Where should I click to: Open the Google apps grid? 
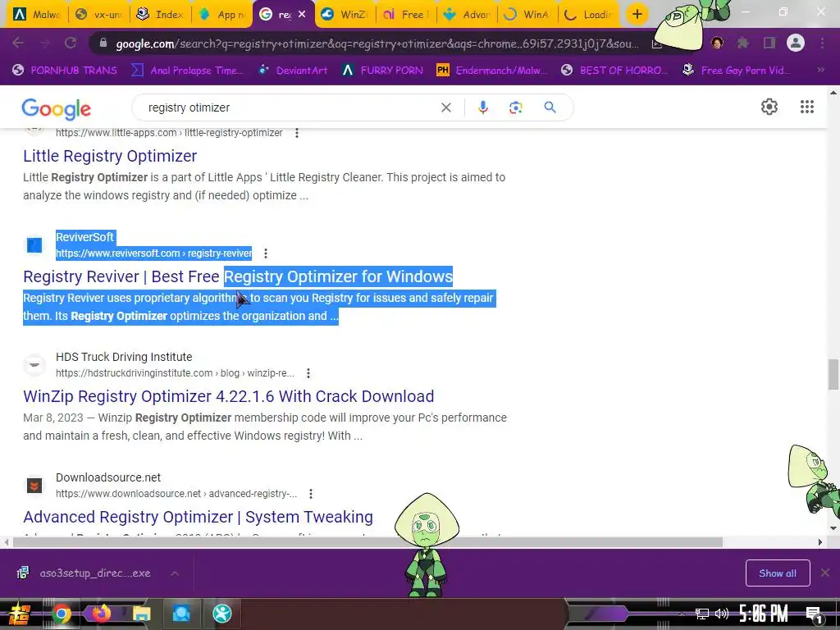[x=807, y=107]
